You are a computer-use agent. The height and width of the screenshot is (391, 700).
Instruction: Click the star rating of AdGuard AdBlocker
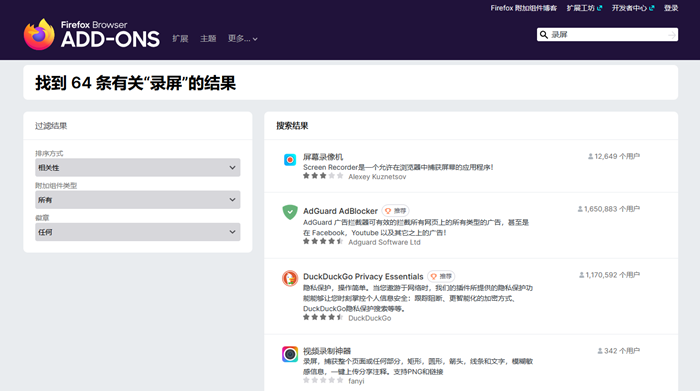tap(323, 241)
